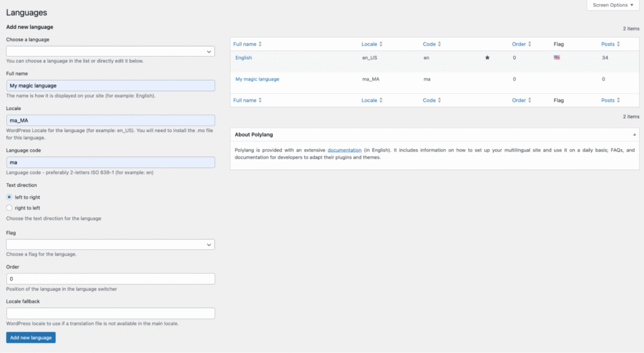Sort by Code in table footer
The image size is (644, 353).
coord(431,100)
